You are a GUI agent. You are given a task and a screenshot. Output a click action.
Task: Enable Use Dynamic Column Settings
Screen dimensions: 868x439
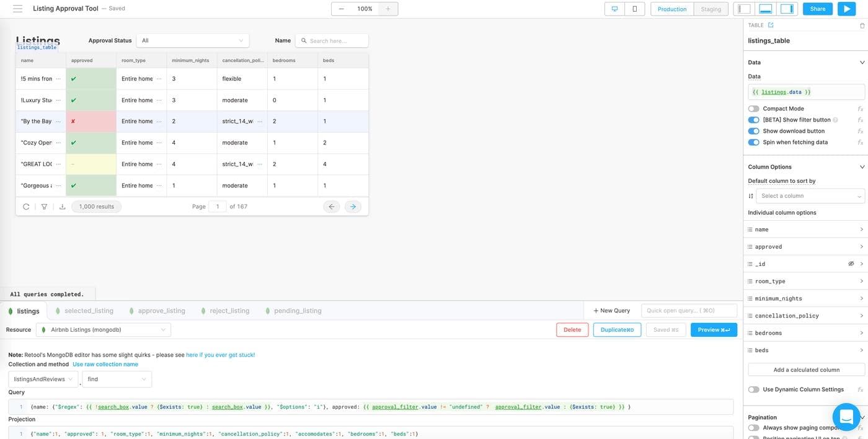click(753, 389)
